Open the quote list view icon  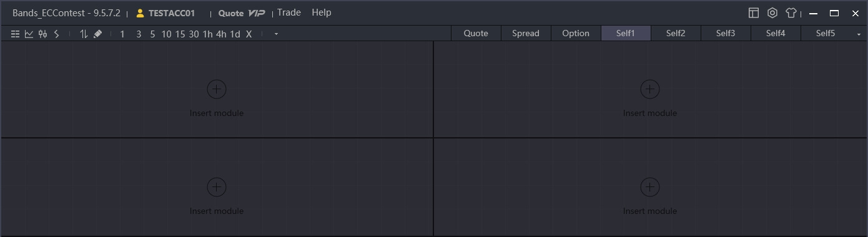pos(16,34)
